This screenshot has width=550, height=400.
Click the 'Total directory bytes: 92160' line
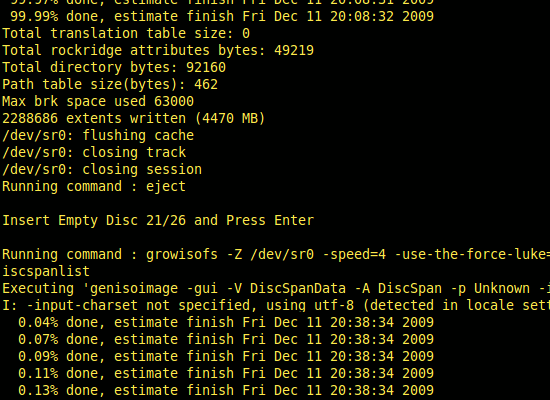114,67
